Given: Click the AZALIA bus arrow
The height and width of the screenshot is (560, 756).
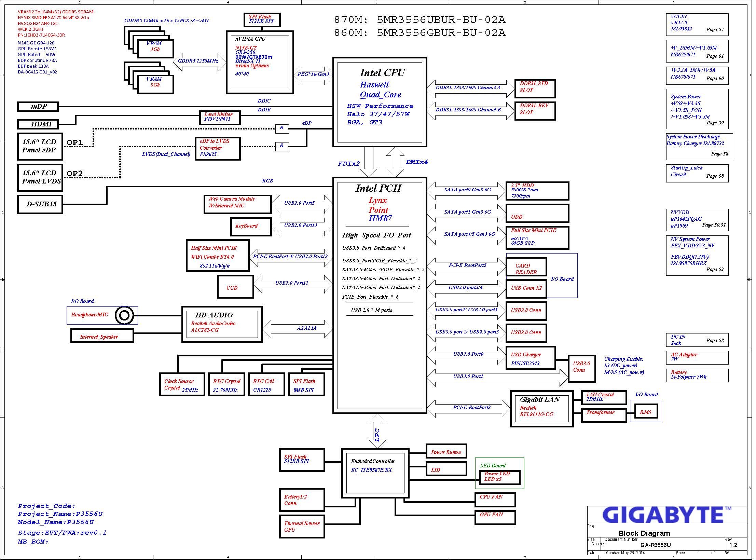Looking at the screenshot, I should click(298, 328).
